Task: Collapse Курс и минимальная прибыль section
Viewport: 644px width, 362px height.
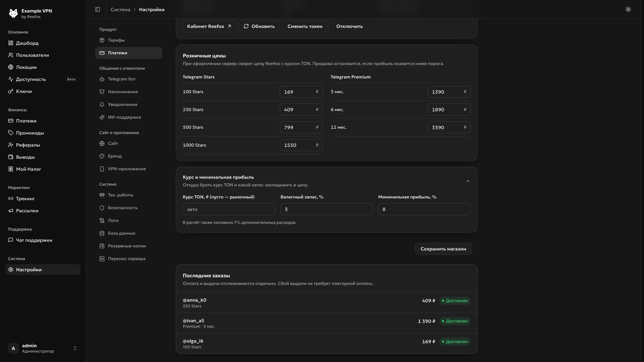Action: (x=468, y=181)
